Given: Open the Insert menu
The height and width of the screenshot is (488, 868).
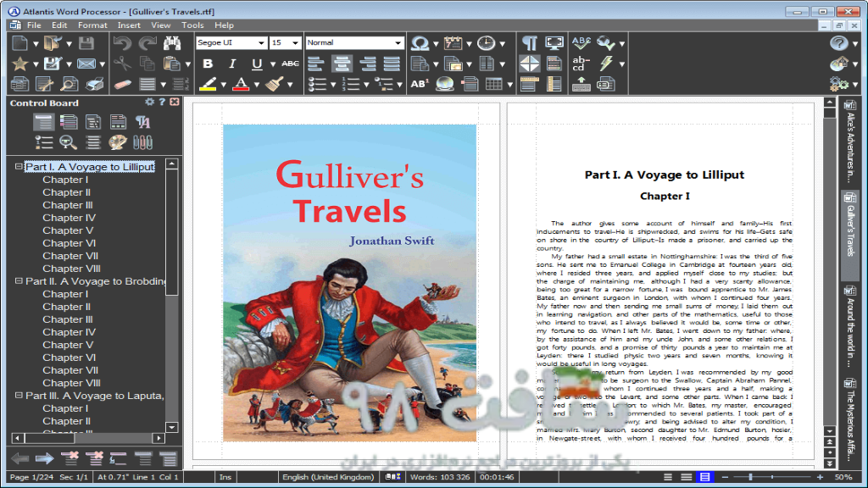Looking at the screenshot, I should [x=129, y=25].
